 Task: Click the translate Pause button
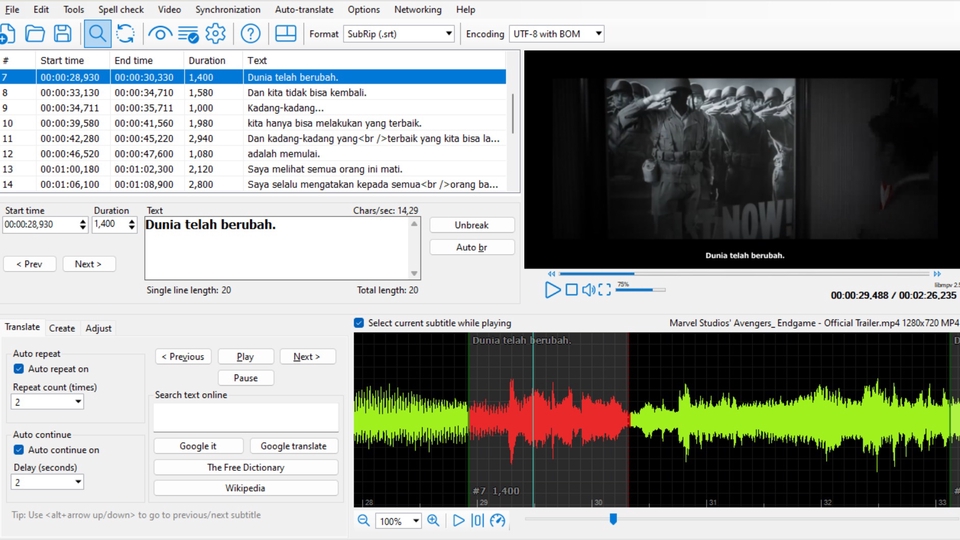point(246,378)
